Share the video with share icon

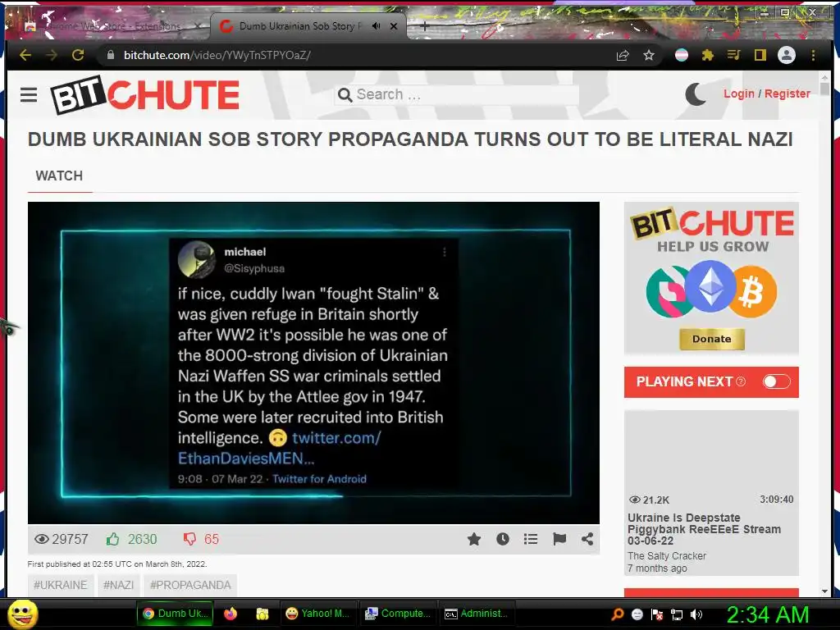click(587, 539)
